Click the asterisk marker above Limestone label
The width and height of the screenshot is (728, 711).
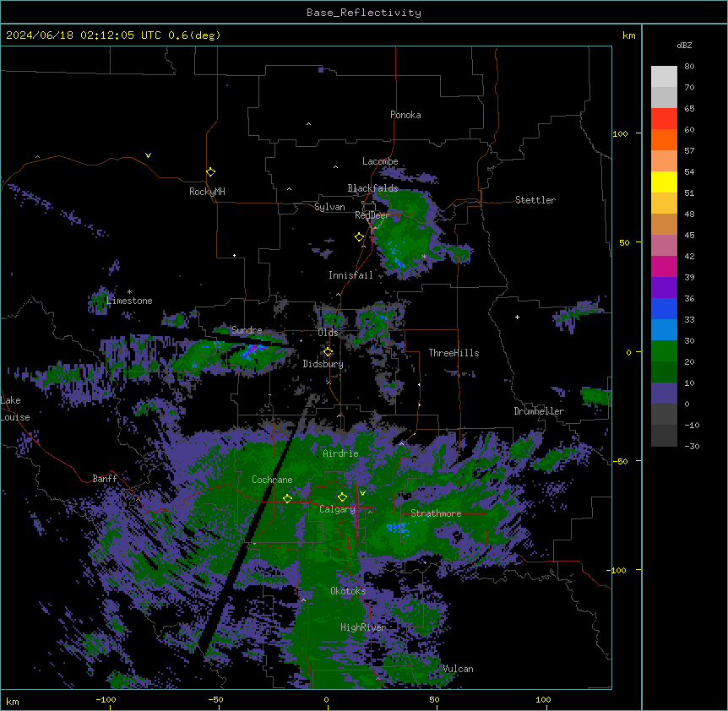129,292
